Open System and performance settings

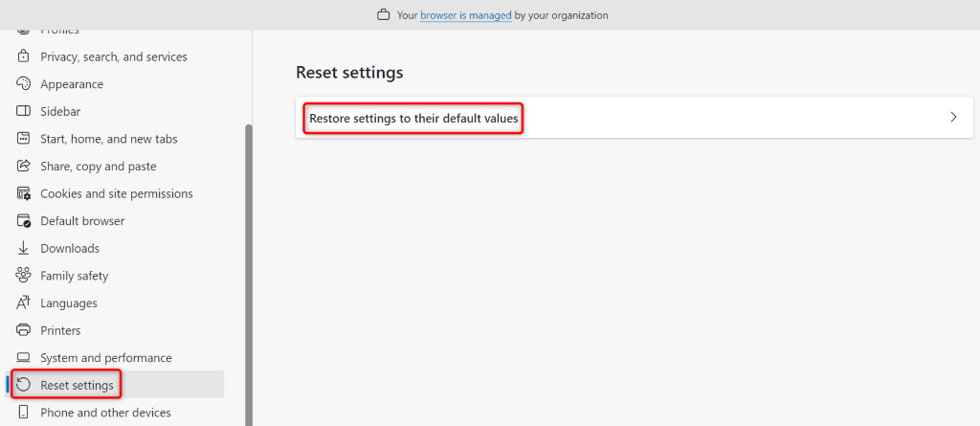105,358
